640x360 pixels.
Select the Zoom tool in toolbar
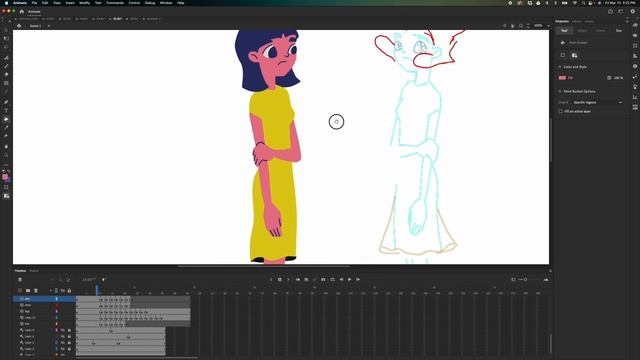(6, 156)
